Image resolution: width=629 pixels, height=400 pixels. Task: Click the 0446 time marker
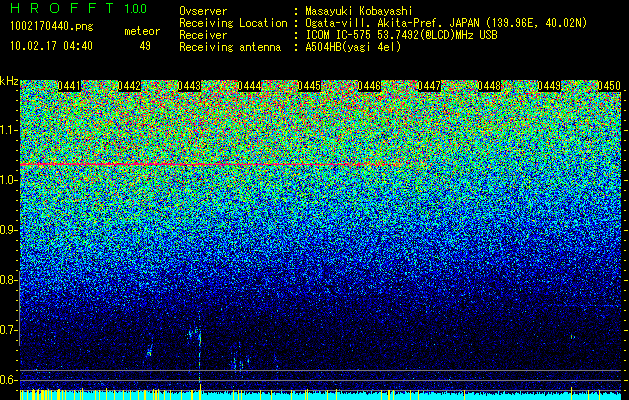click(369, 86)
